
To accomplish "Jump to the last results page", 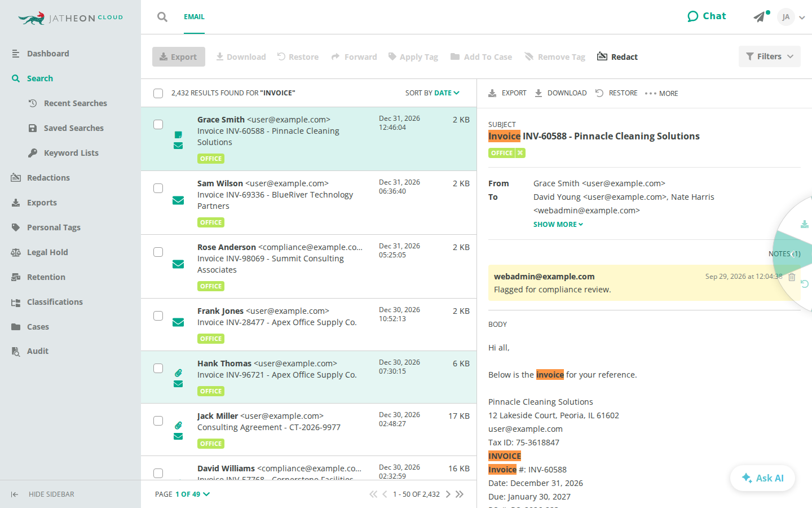I will pyautogui.click(x=460, y=494).
